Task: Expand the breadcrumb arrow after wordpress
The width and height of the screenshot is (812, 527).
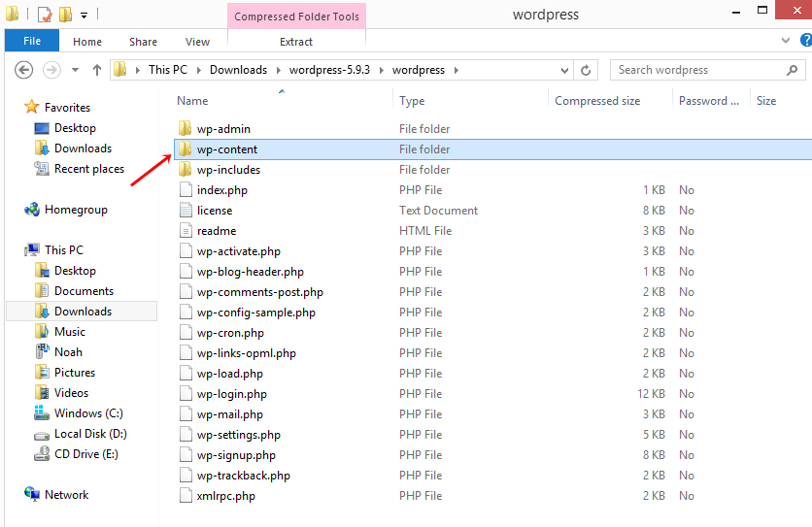Action: click(457, 70)
